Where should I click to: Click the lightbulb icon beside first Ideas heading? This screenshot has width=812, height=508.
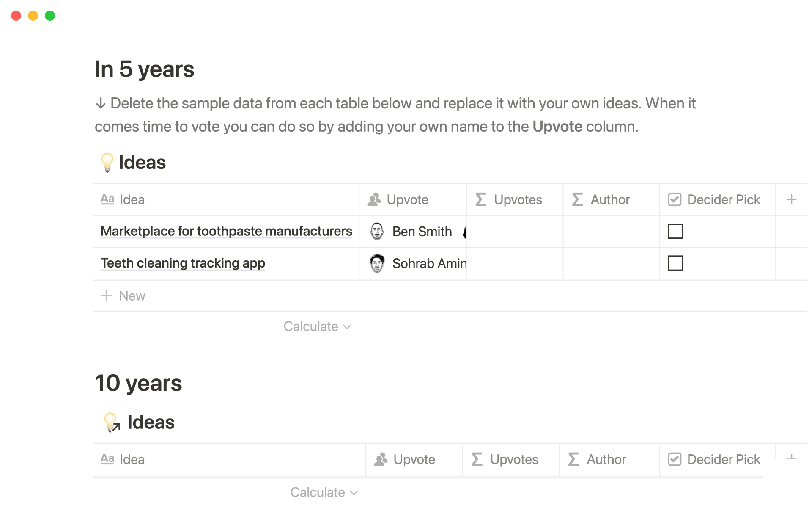tap(107, 163)
